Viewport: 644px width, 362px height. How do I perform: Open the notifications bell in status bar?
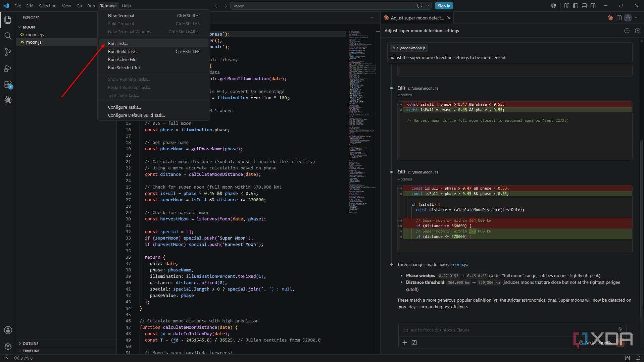(638, 358)
